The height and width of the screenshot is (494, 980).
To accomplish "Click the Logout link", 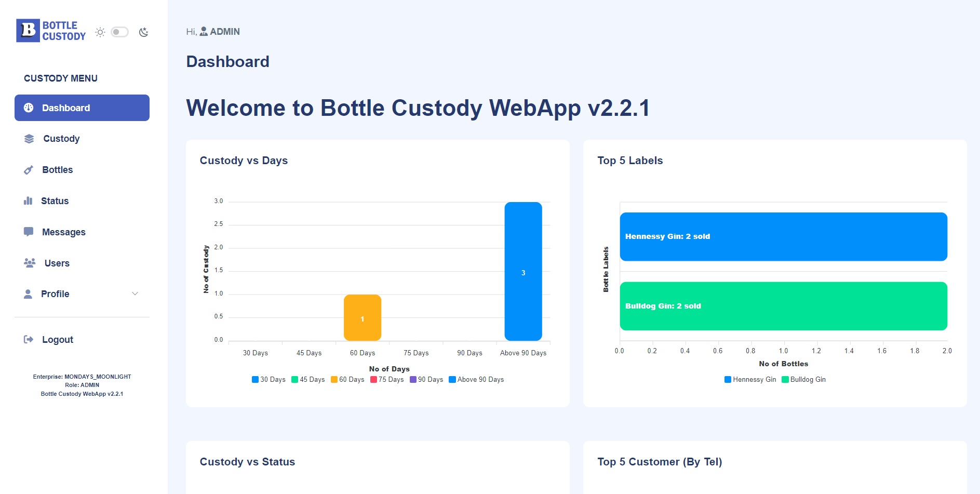I will 57,340.
